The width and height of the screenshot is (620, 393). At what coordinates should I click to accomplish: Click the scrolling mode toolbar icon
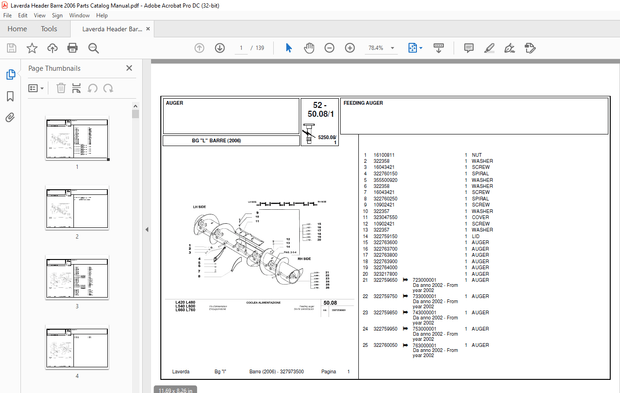[439, 48]
